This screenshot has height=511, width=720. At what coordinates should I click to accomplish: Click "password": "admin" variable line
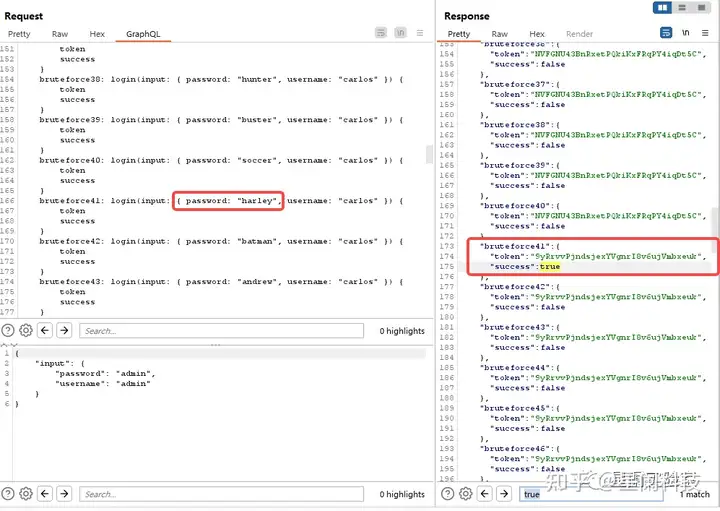point(105,373)
